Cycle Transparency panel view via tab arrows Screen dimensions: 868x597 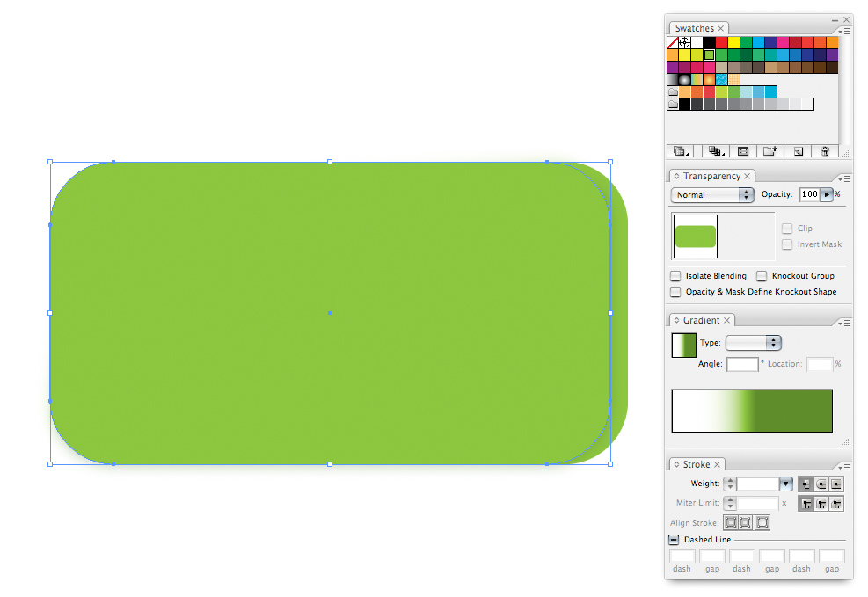point(676,176)
